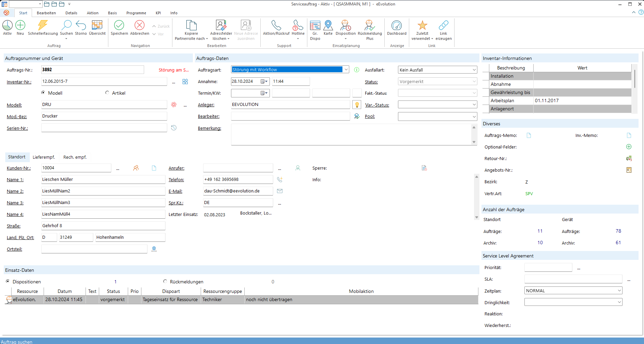
Task: Open Schnellerfassung lightning icon
Action: [43, 25]
